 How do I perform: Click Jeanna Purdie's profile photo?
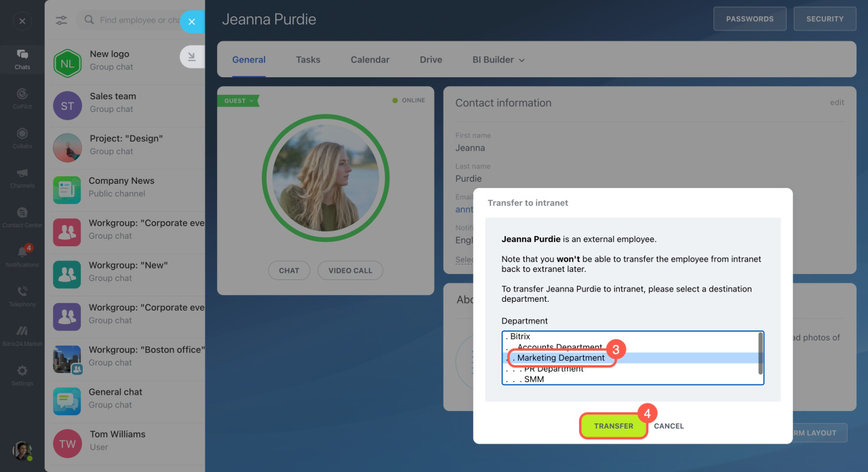coord(325,178)
